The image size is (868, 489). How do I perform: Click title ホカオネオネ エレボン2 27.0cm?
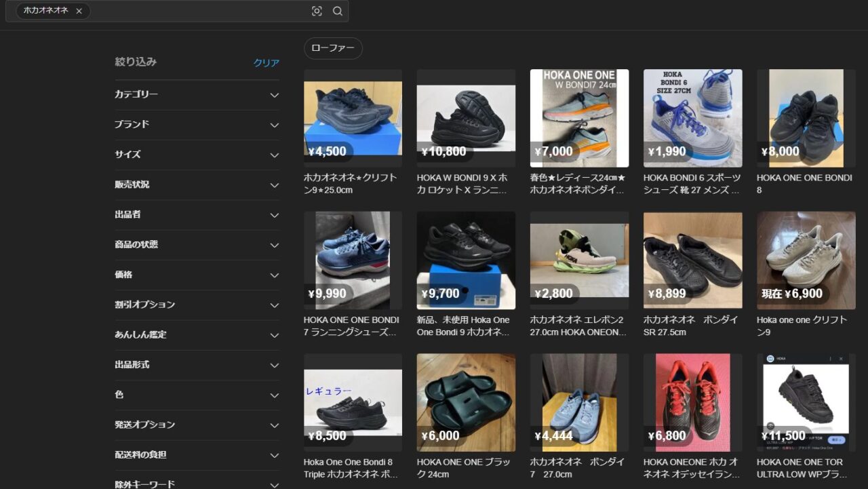[x=578, y=326]
